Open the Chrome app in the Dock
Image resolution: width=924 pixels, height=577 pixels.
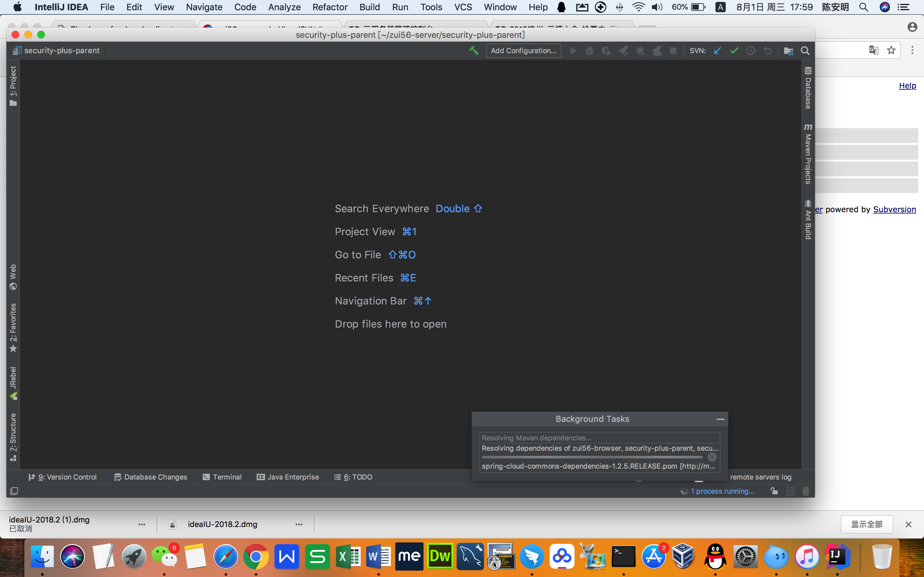256,557
